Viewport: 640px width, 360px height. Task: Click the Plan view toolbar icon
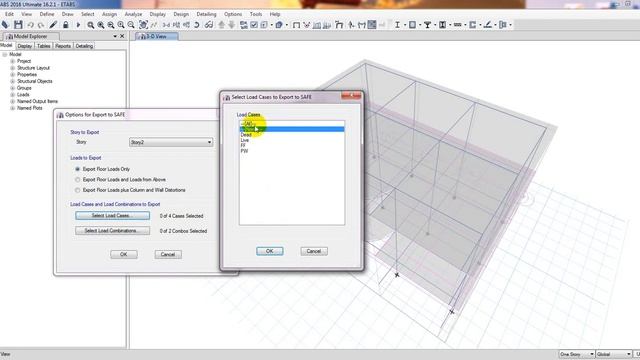pyautogui.click(x=176, y=25)
